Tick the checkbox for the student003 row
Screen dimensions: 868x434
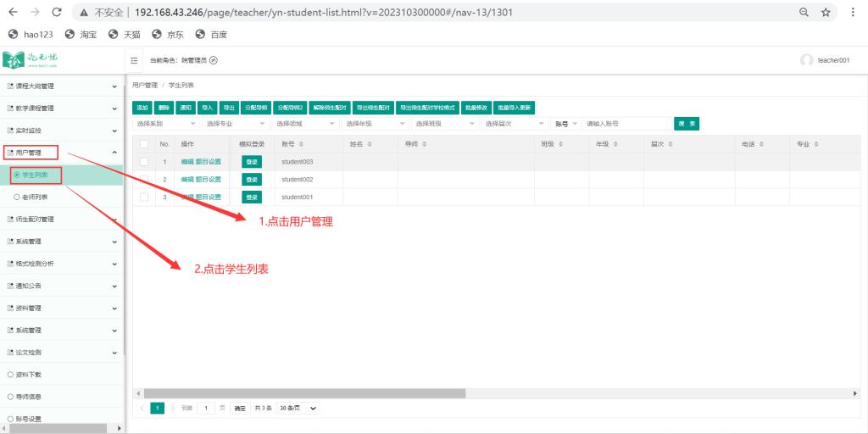click(144, 162)
